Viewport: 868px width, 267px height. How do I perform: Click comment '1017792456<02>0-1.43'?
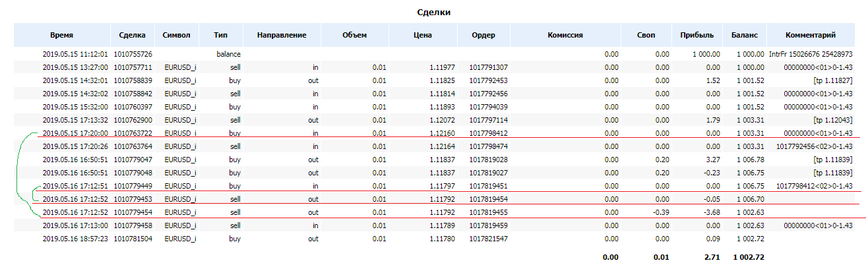click(x=815, y=146)
